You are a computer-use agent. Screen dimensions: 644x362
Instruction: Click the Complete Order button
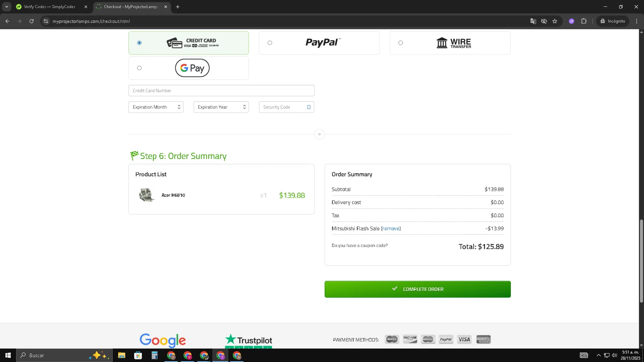point(418,289)
